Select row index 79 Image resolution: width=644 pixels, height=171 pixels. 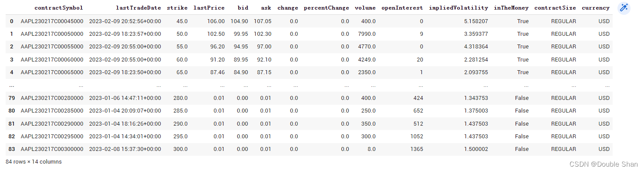coord(11,98)
